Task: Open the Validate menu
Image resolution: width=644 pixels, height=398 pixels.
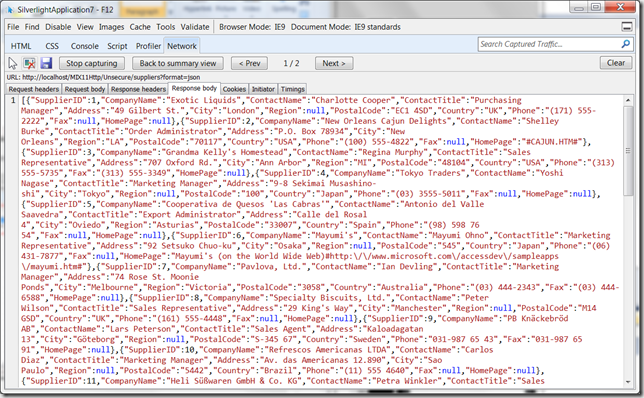Action: click(195, 27)
